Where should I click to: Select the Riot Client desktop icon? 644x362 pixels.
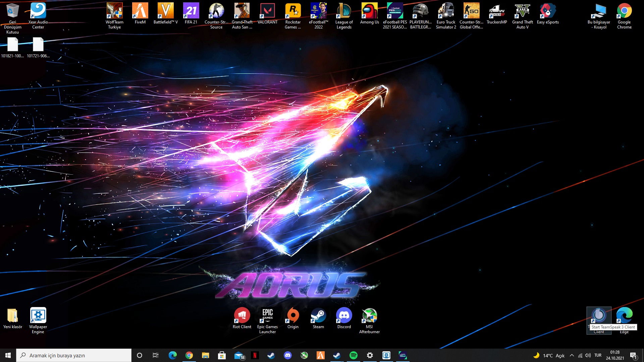pos(242,318)
